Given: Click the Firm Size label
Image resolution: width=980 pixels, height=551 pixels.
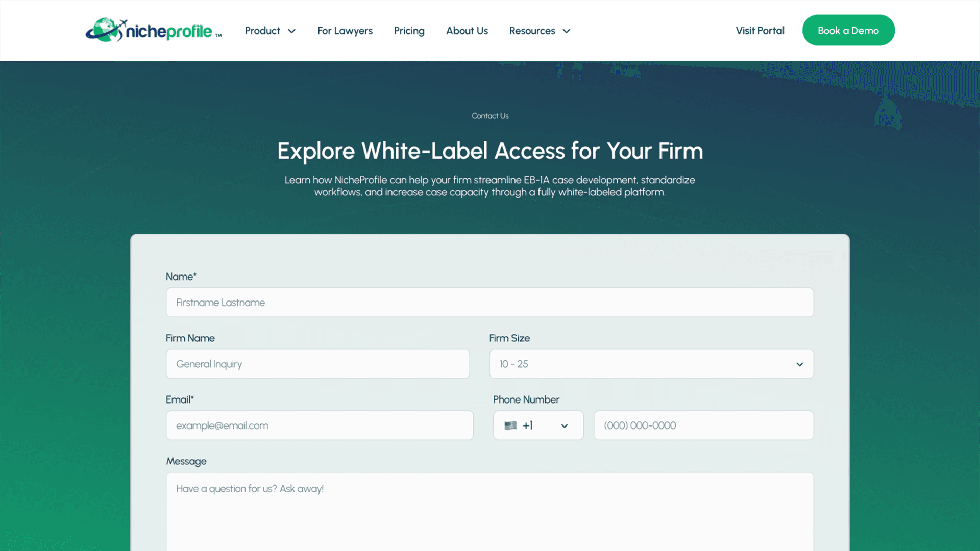Looking at the screenshot, I should tap(509, 338).
